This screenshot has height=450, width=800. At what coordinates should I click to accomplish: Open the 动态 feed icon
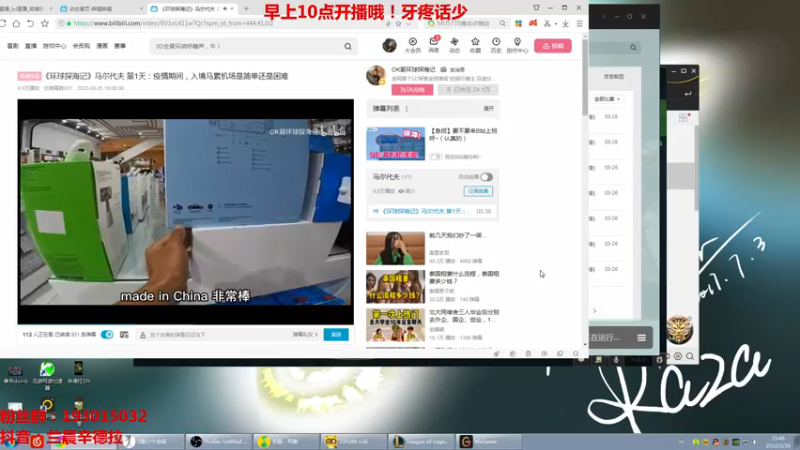(454, 45)
